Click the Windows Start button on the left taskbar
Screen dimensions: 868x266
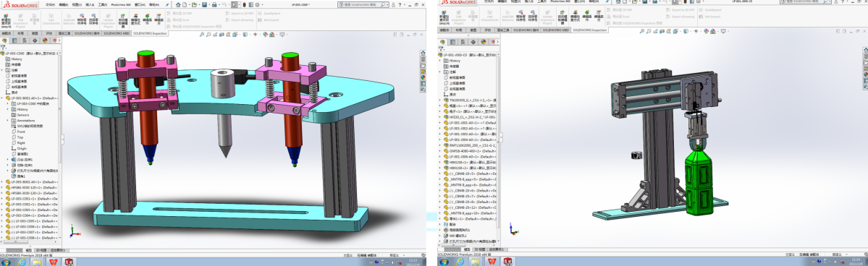coord(7,262)
